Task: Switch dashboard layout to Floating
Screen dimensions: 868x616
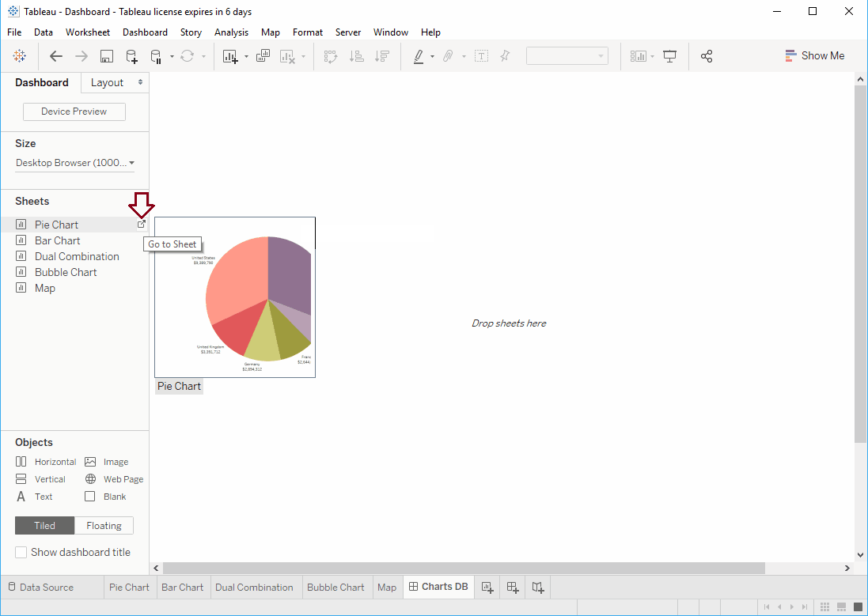Action: click(x=104, y=525)
